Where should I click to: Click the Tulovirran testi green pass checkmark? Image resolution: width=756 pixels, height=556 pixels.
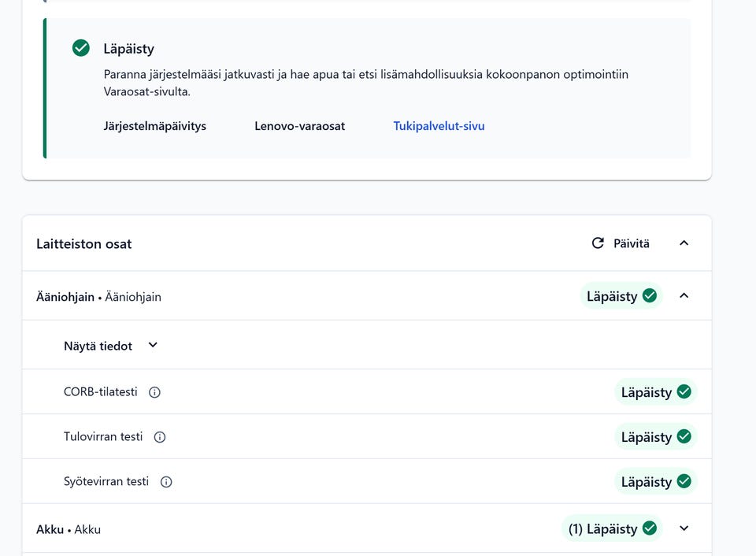(x=684, y=437)
